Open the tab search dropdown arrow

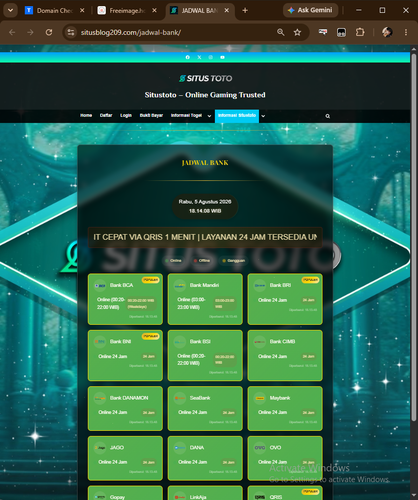[10, 10]
